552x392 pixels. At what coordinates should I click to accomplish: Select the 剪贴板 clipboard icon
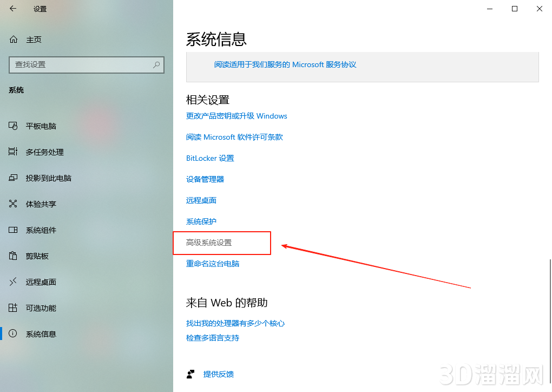[x=13, y=256]
